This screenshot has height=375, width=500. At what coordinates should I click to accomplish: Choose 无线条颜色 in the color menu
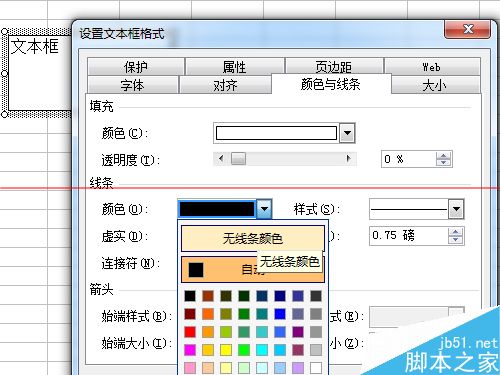253,238
